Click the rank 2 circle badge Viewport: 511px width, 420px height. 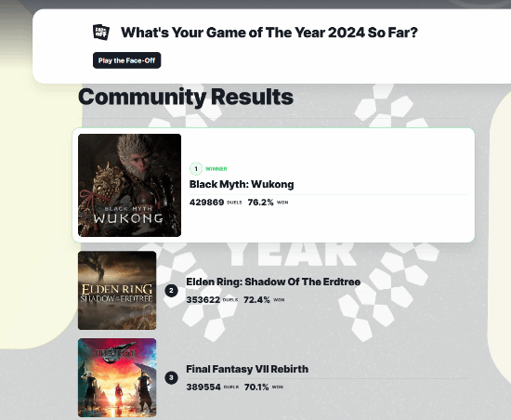[x=172, y=291]
